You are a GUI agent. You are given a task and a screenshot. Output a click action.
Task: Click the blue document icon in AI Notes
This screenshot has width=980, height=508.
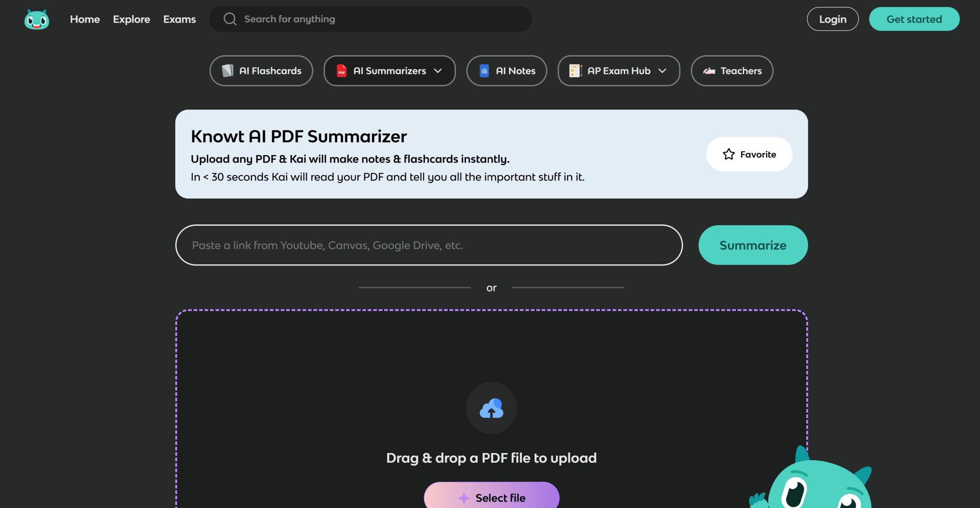click(484, 70)
